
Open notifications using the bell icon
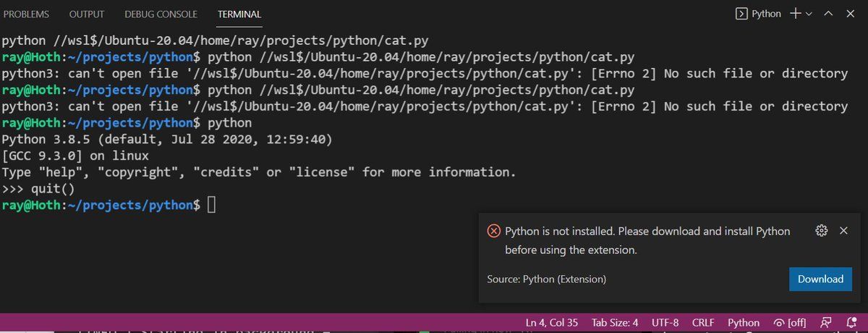(851, 322)
